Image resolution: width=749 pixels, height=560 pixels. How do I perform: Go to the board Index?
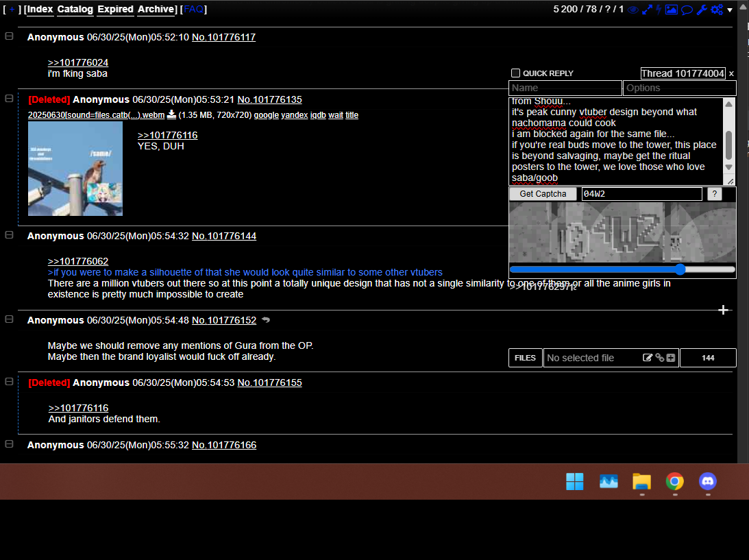(x=39, y=9)
